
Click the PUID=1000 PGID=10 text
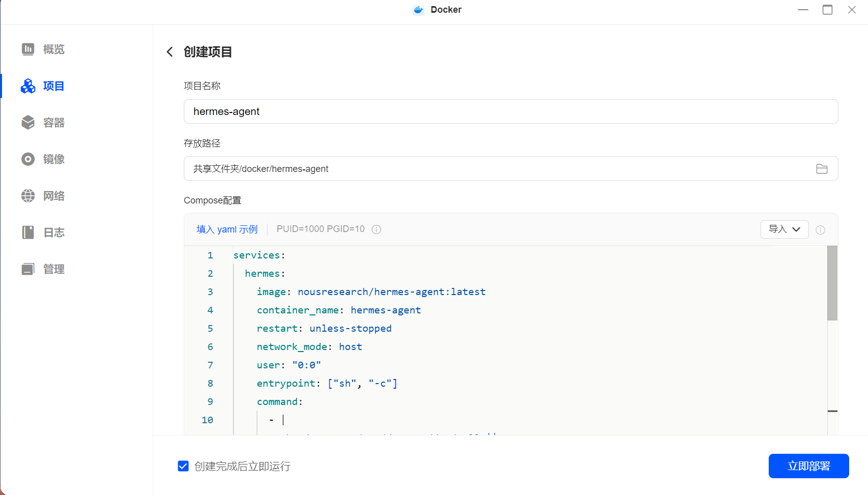pyautogui.click(x=321, y=229)
